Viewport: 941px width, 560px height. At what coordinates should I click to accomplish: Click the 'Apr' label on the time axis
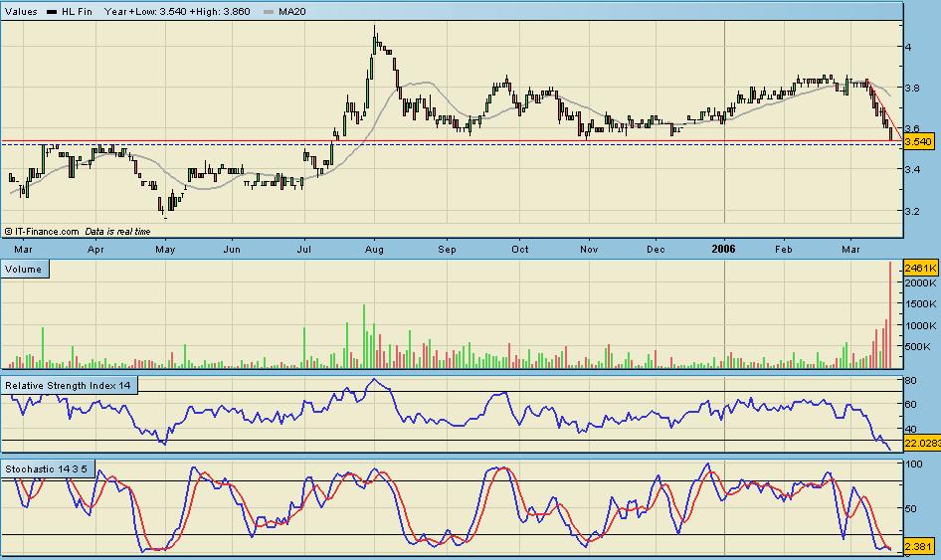coord(95,249)
